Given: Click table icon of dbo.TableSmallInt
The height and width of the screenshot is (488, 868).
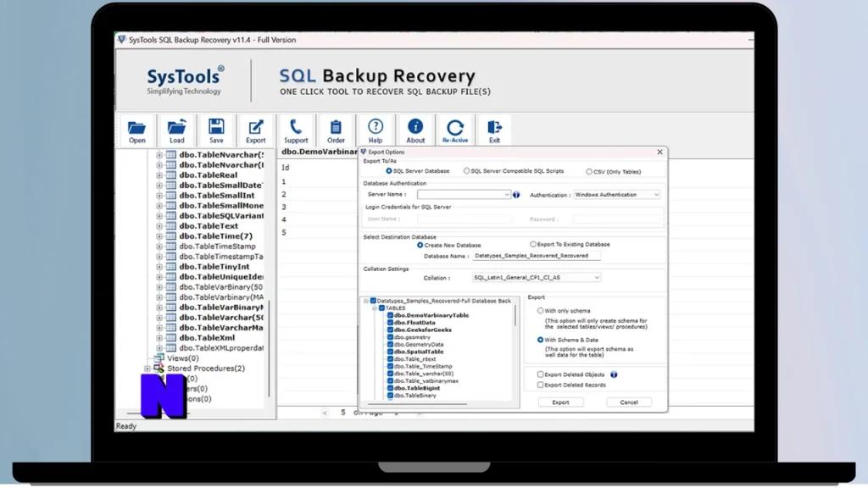Looking at the screenshot, I should (x=171, y=196).
